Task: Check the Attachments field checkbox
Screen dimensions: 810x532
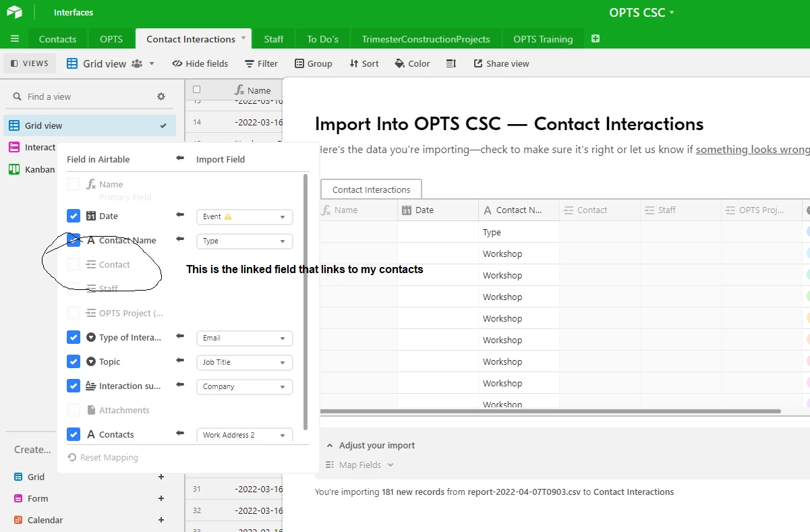Action: pos(74,410)
